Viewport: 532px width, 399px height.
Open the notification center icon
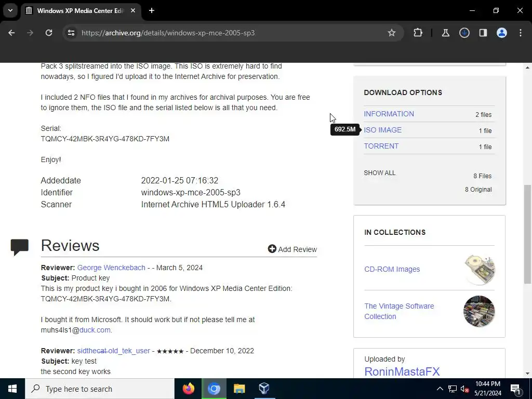(x=516, y=389)
